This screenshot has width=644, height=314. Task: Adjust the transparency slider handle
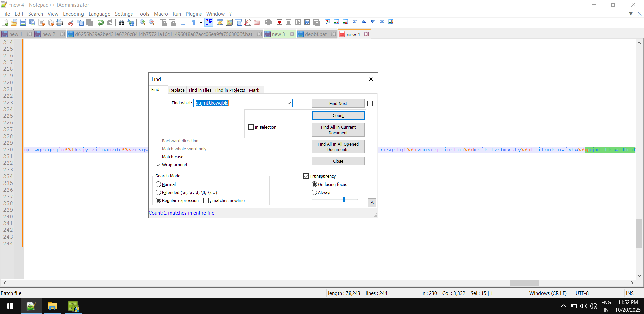click(344, 199)
